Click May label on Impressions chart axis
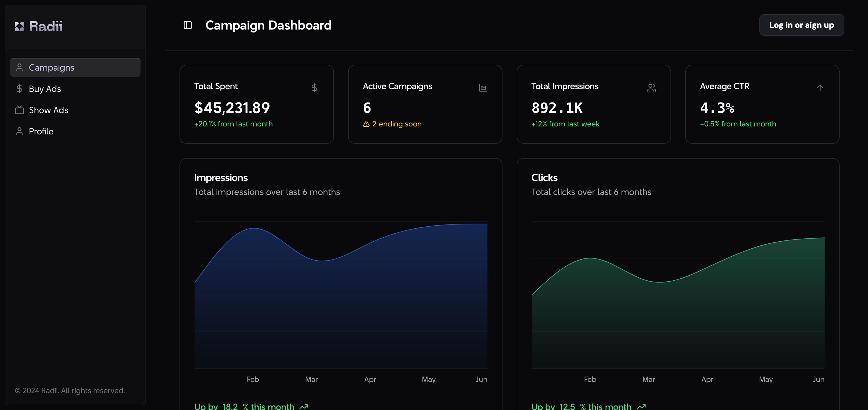 point(429,379)
